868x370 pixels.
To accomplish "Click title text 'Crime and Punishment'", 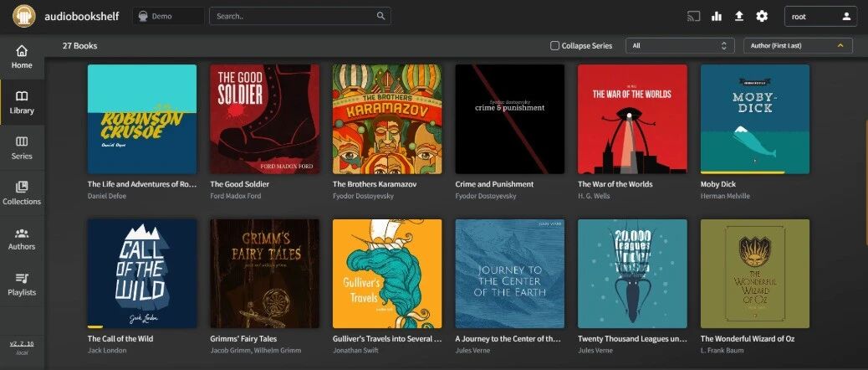I will 494,184.
